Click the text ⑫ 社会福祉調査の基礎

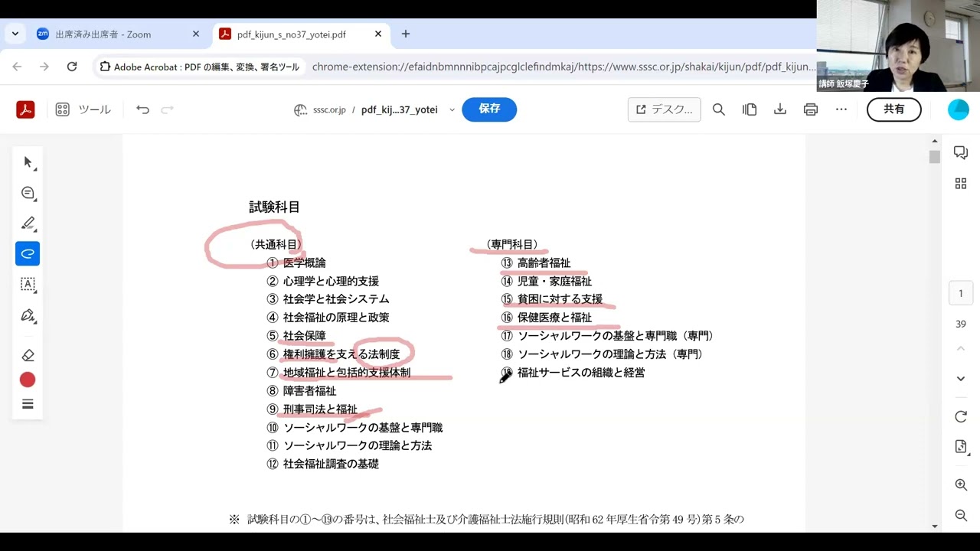322,464
